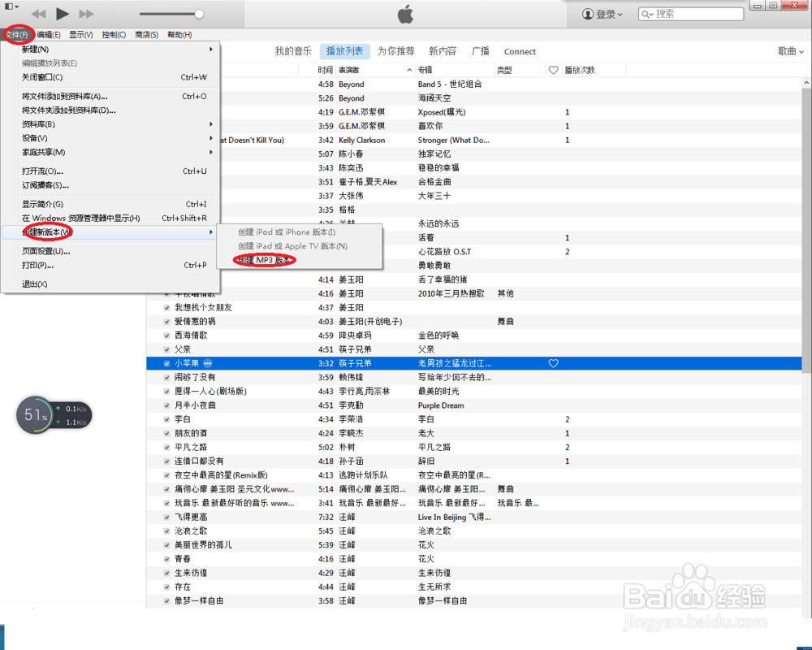The height and width of the screenshot is (650, 812).
Task: Click the Next track fast-forward icon
Action: click(86, 14)
